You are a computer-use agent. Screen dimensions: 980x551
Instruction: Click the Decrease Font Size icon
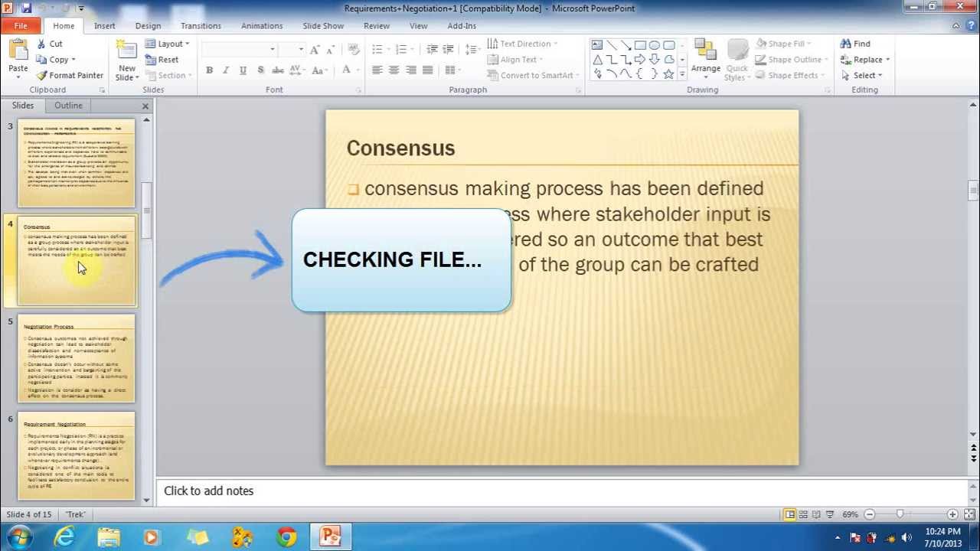click(332, 49)
